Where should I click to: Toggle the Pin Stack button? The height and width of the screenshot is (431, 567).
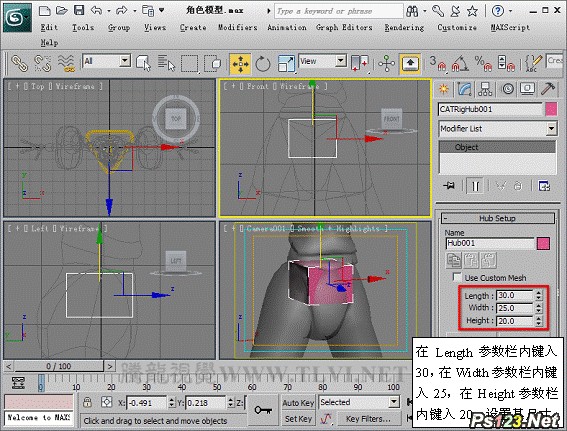[449, 186]
